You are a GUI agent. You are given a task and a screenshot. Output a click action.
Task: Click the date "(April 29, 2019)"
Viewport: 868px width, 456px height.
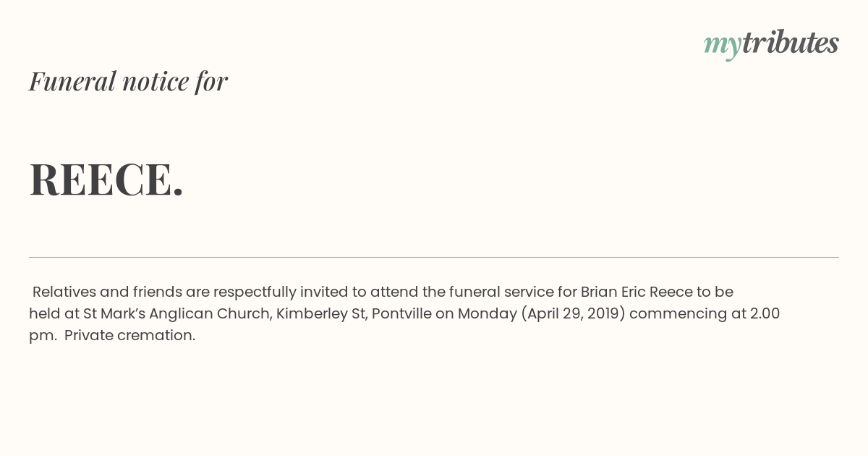click(573, 313)
